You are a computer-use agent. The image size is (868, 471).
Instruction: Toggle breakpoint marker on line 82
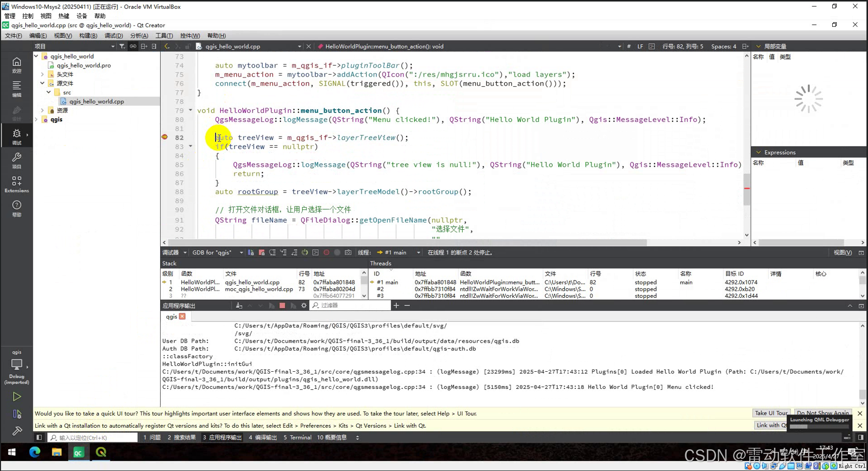165,137
